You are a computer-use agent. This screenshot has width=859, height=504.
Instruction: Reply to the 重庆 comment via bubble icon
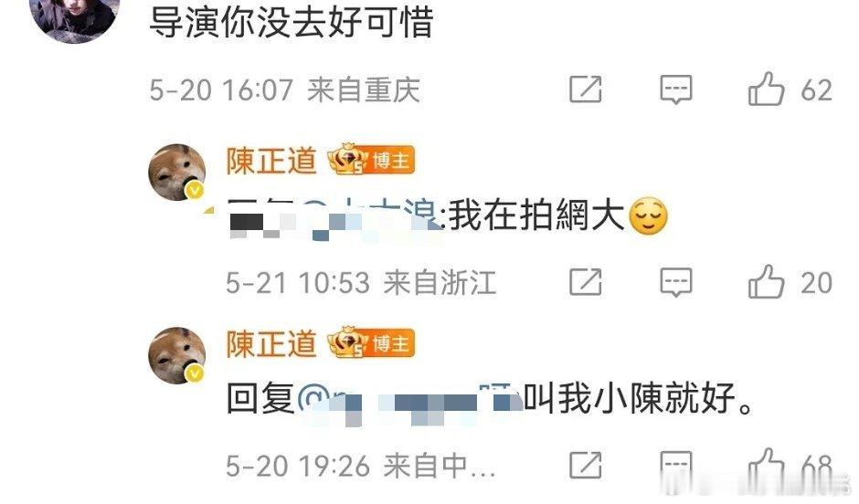tap(676, 89)
